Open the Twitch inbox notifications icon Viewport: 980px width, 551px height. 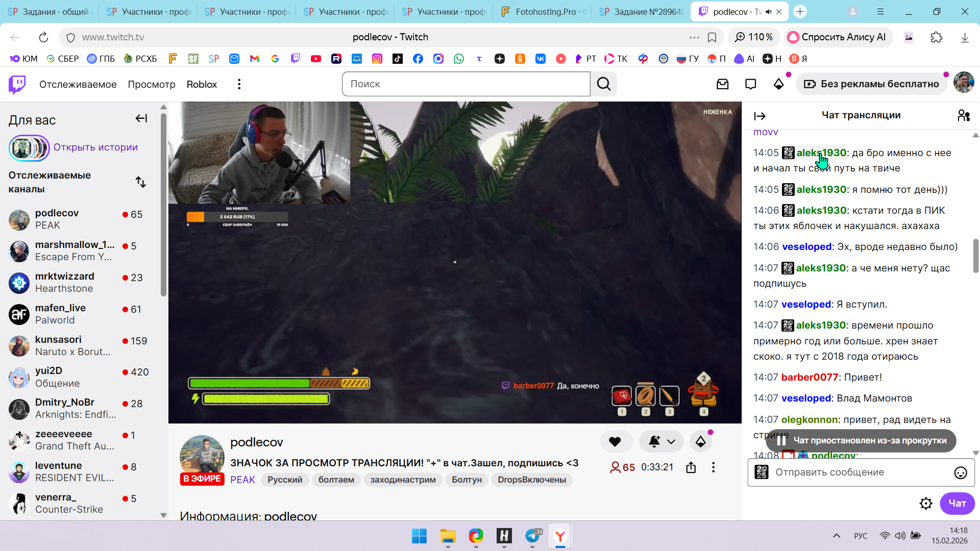pyautogui.click(x=722, y=84)
